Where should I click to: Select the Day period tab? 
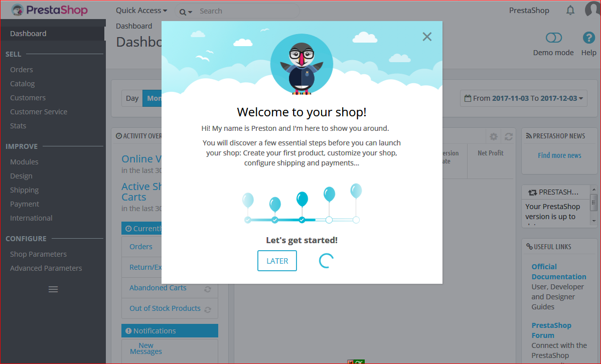point(132,98)
